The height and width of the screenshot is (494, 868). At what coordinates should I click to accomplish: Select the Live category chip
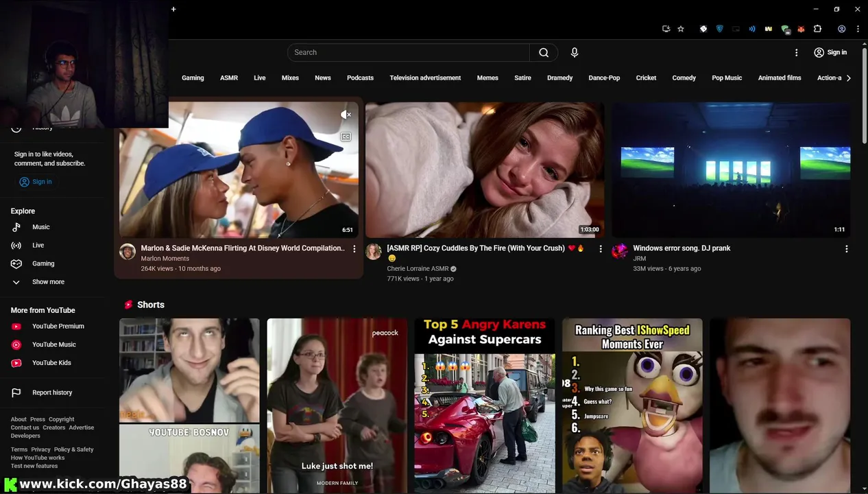point(259,78)
